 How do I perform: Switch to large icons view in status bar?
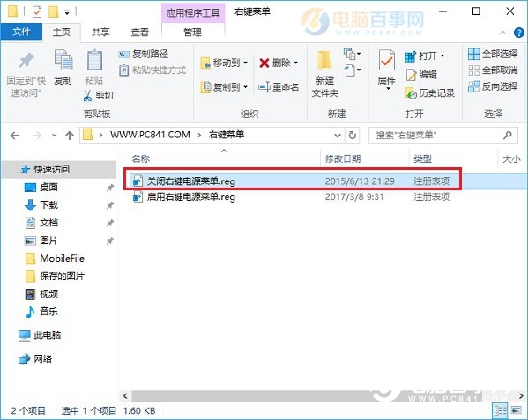click(x=516, y=410)
